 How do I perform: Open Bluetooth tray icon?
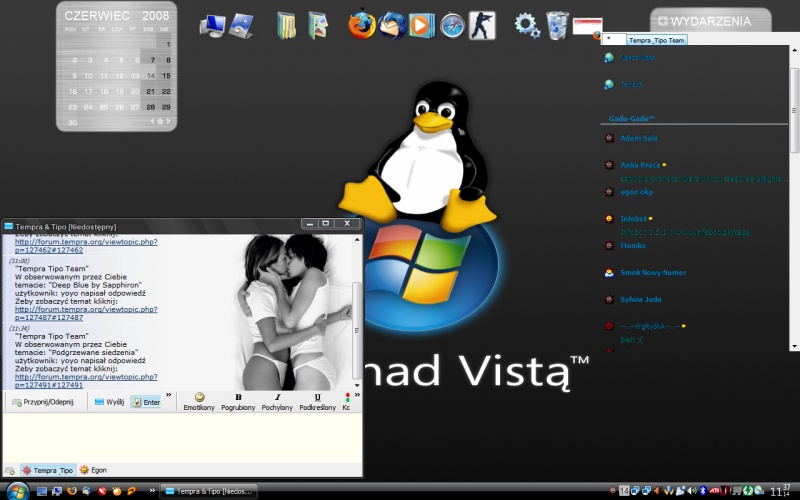click(703, 491)
